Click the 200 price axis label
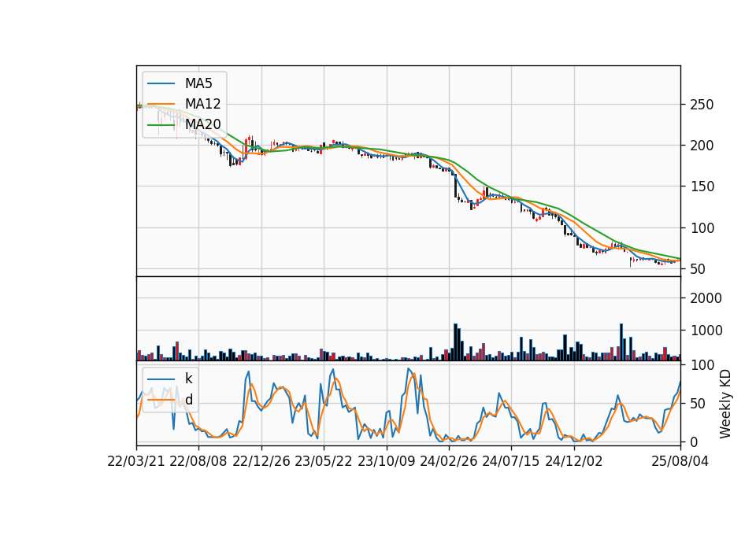The height and width of the screenshot is (543, 756). [702, 146]
